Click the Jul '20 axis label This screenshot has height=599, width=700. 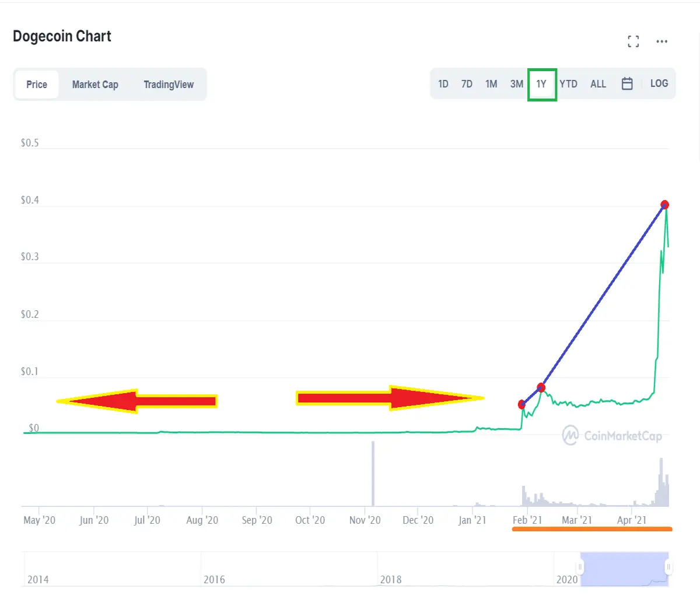pos(147,520)
